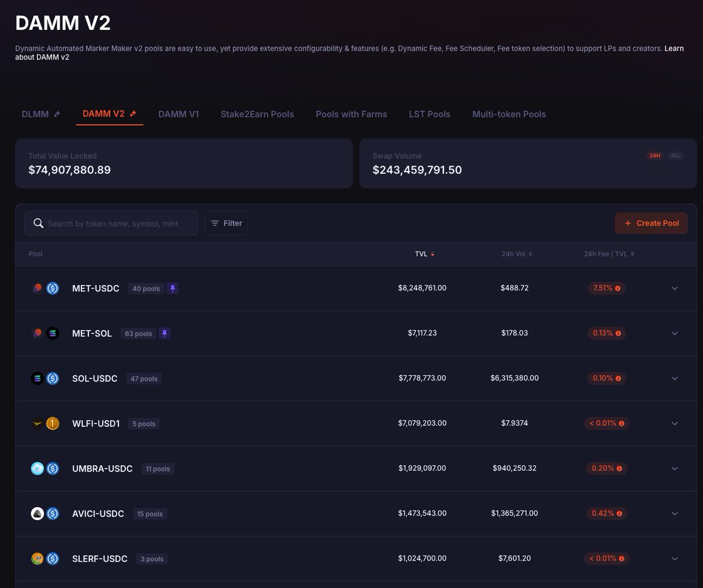The image size is (703, 588).
Task: Click the WLFI token icon in WLFI-USD1 row
Action: (x=37, y=423)
